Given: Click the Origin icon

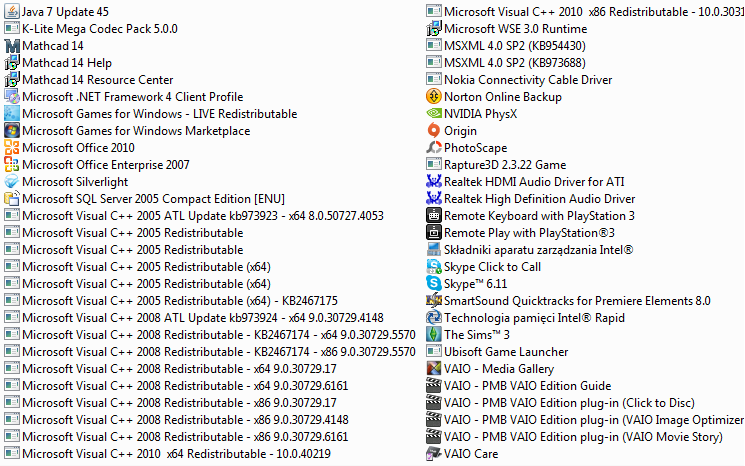Looking at the screenshot, I should tap(433, 131).
